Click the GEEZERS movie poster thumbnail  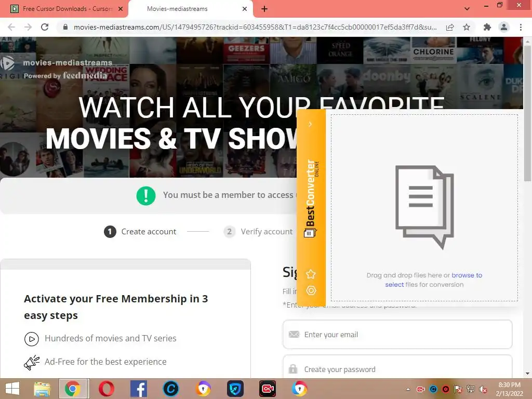[x=246, y=50]
